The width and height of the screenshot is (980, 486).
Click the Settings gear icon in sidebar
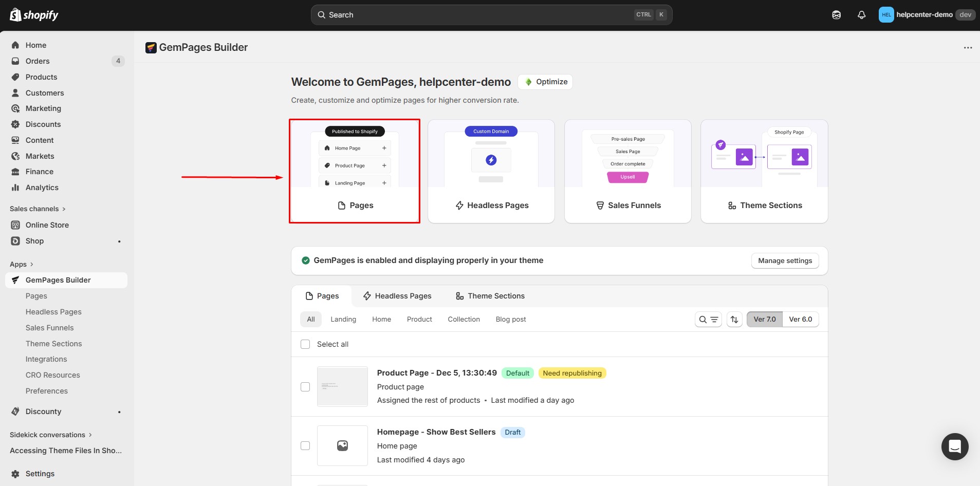[x=16, y=473]
